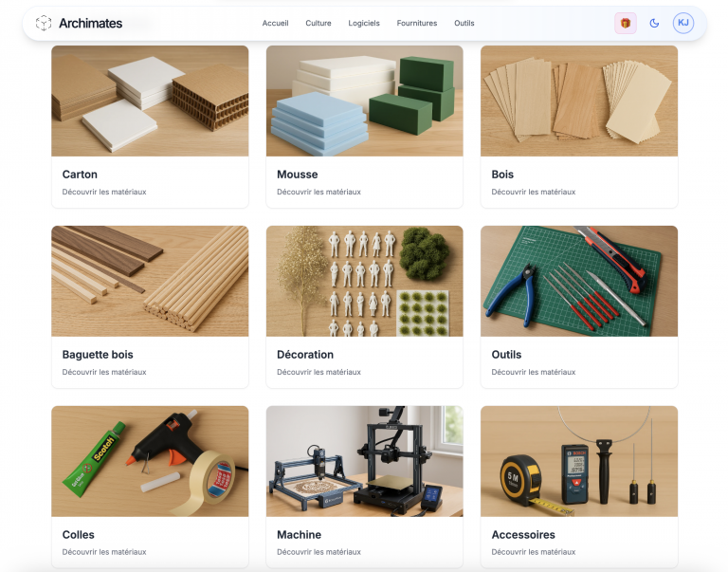Click the Archimates brand name

(x=91, y=23)
